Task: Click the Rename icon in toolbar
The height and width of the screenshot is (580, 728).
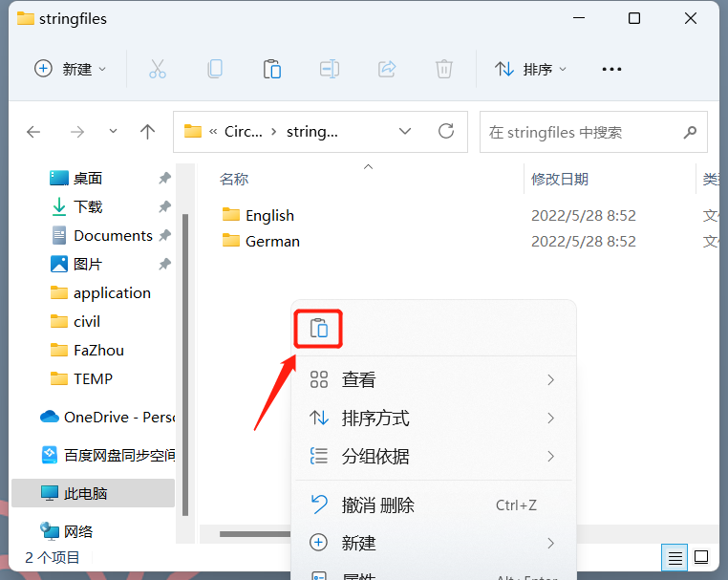Action: tap(330, 69)
